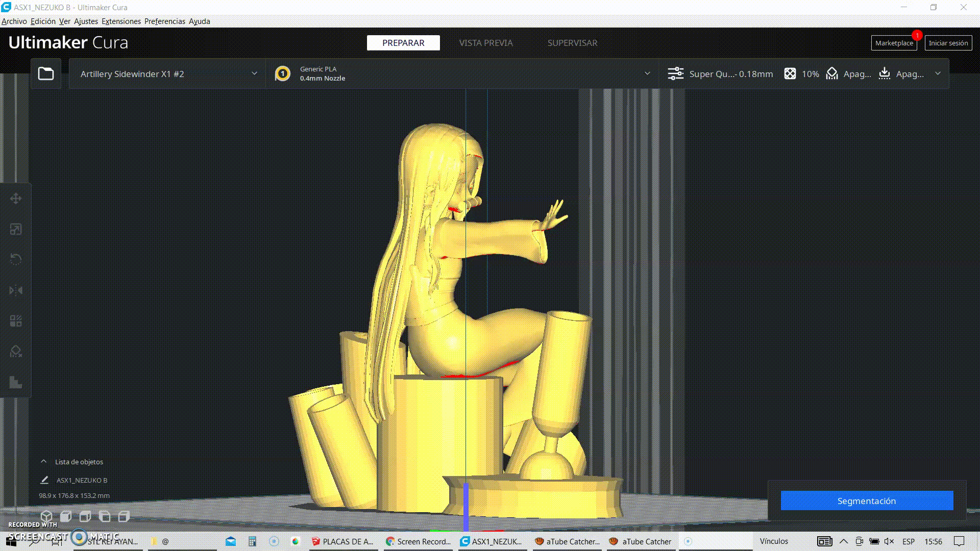Viewport: 980px width, 551px height.
Task: Select the Support Blocker tool
Action: coord(16,352)
